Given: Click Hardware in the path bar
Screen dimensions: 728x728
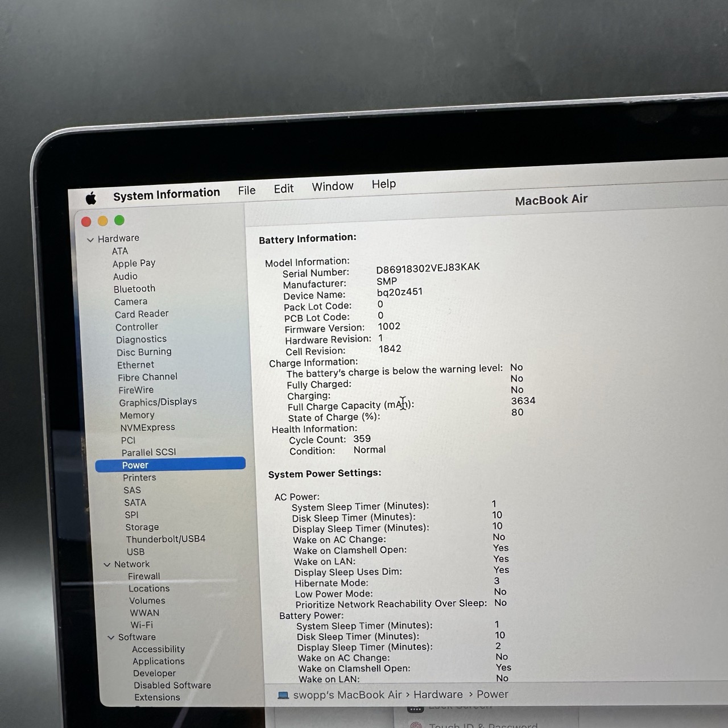Looking at the screenshot, I should tap(438, 694).
